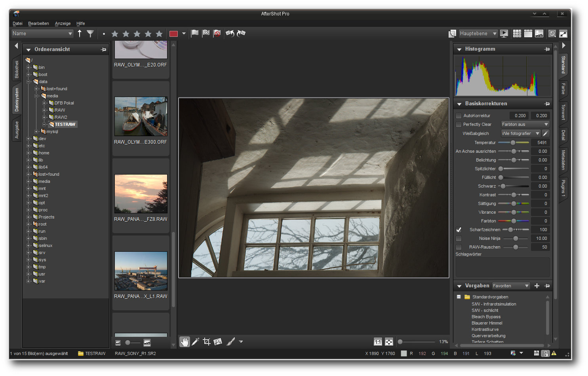Select the brush layer tool
The image size is (588, 376).
point(231,342)
